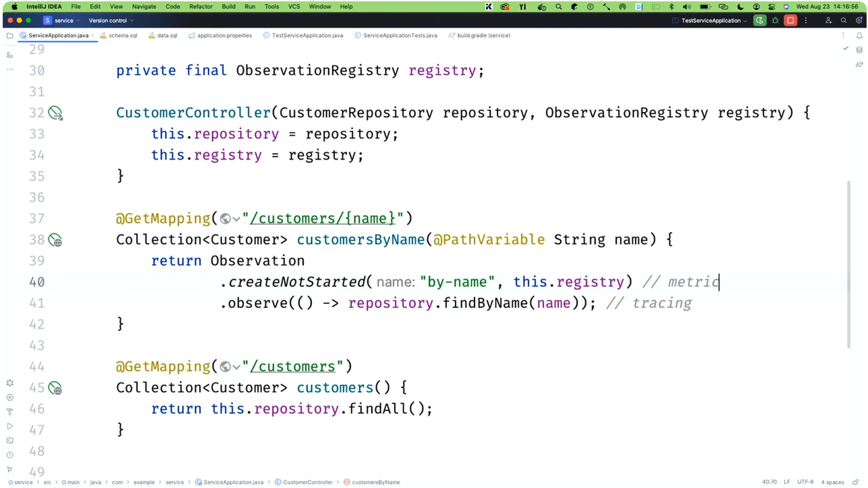
Task: Open the Gradle tool window
Action: [x=859, y=65]
